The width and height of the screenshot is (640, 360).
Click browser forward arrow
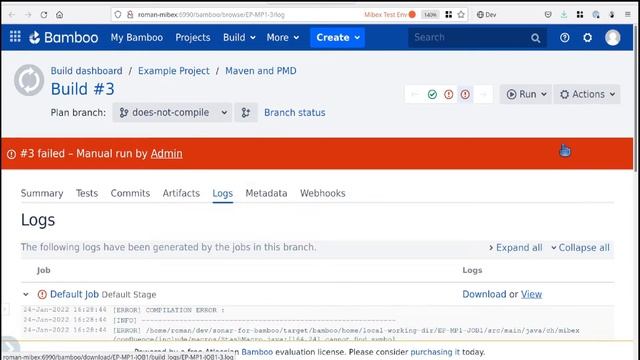(x=28, y=15)
